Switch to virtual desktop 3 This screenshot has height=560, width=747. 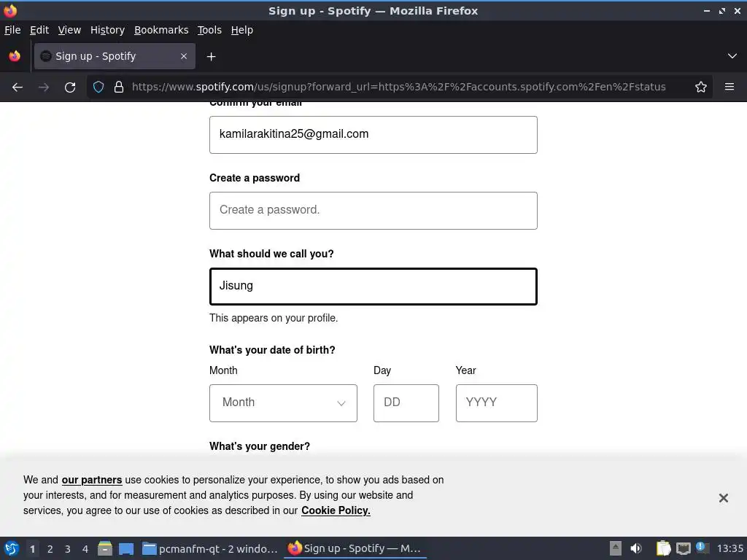68,549
